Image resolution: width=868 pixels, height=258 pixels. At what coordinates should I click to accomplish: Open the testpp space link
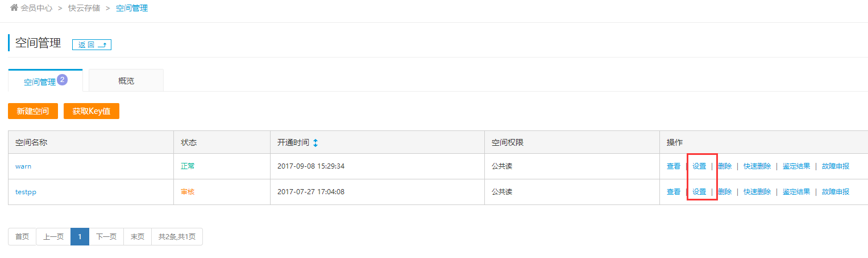point(26,192)
